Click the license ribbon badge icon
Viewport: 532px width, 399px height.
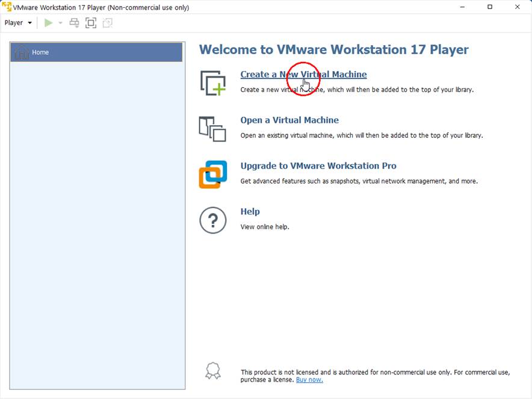tap(212, 371)
